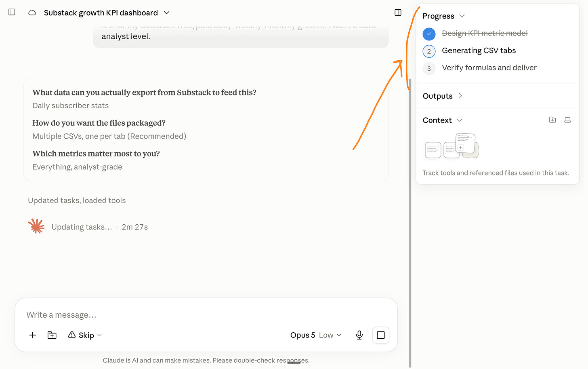Click the Multiple CSVs, one per tab answer
Screen dimensions: 588x369
tap(109, 137)
